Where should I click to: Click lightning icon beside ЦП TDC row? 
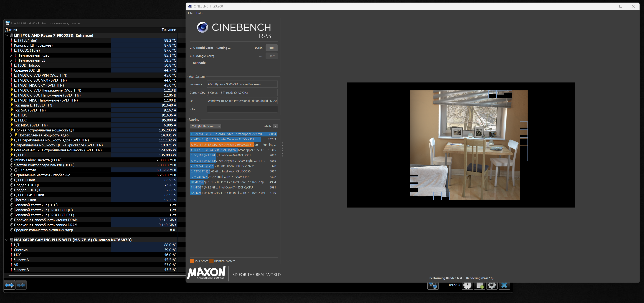[11, 115]
